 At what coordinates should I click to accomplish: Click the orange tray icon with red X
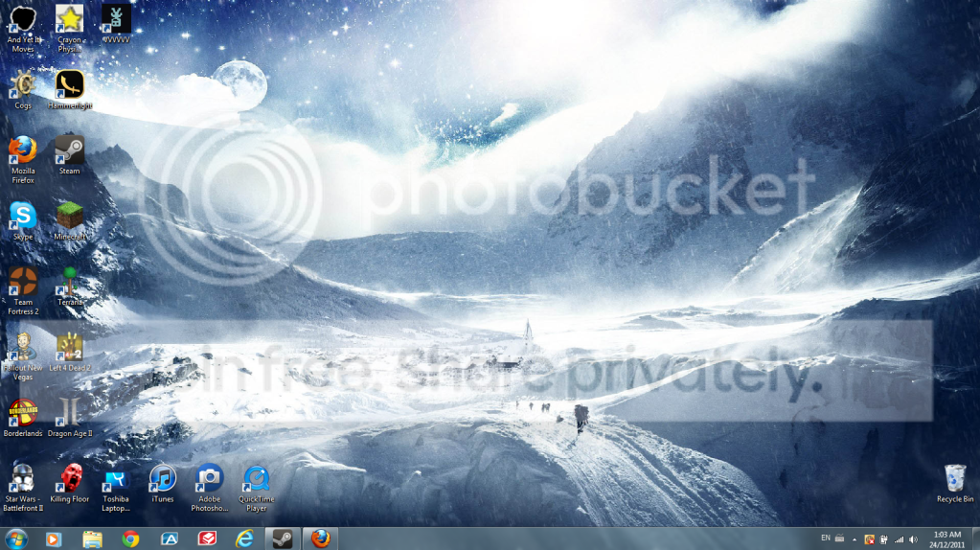click(x=869, y=539)
